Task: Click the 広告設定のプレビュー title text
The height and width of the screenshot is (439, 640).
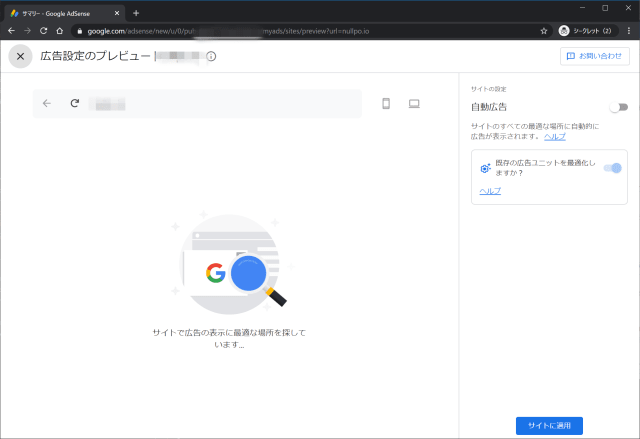Action: (95, 56)
